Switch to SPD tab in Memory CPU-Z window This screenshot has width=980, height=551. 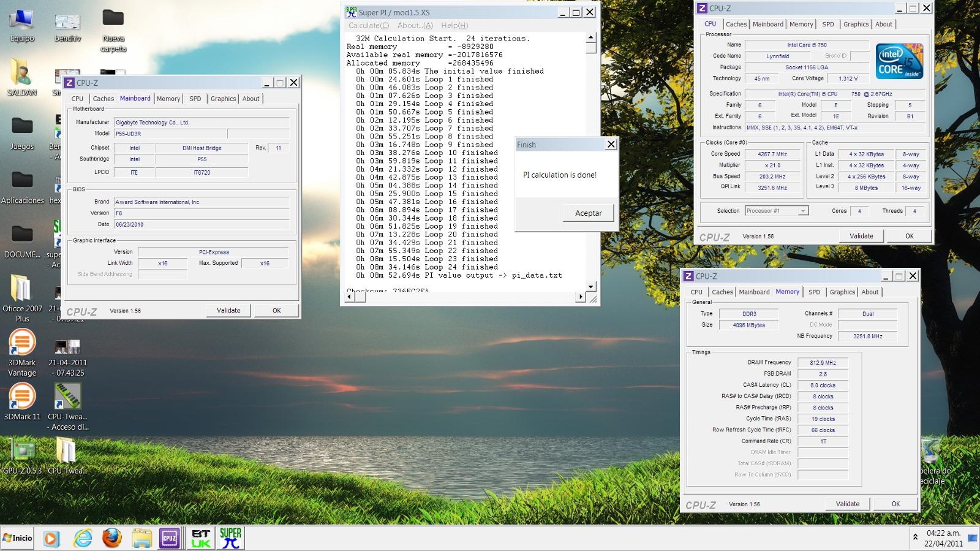click(x=814, y=292)
